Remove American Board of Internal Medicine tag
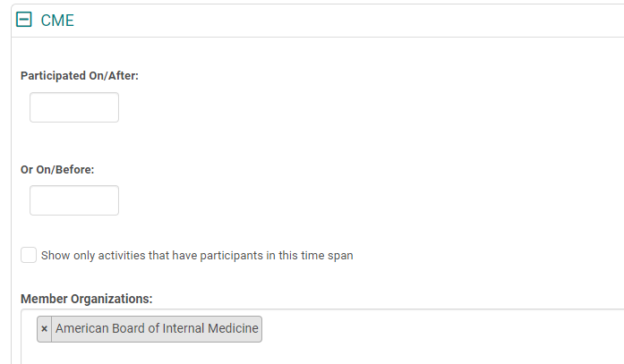The image size is (624, 364). 45,329
